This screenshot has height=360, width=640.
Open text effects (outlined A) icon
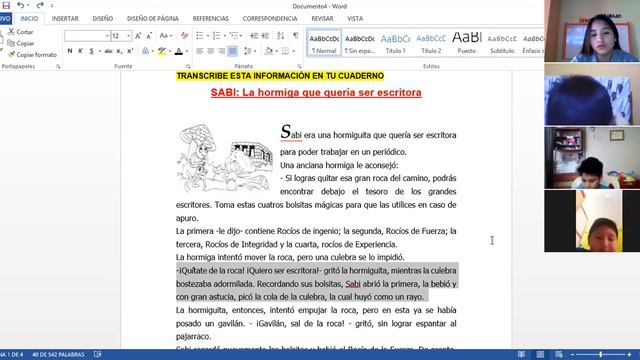tap(145, 51)
